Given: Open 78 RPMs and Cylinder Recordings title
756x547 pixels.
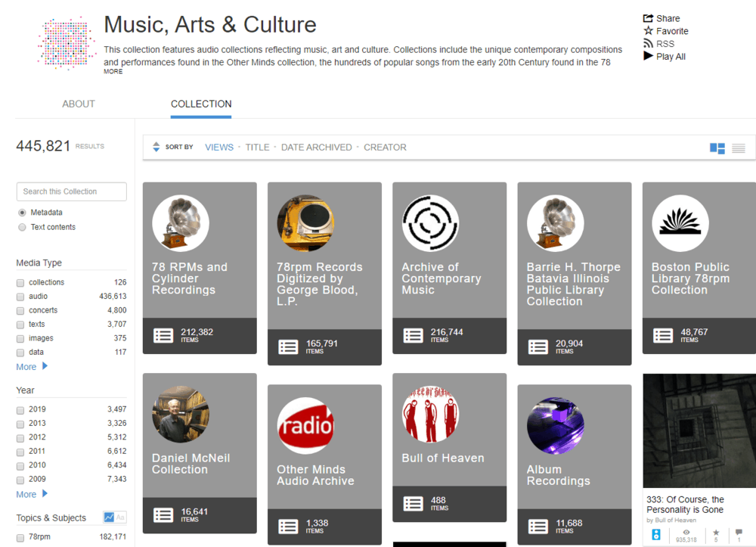Looking at the screenshot, I should (x=190, y=278).
